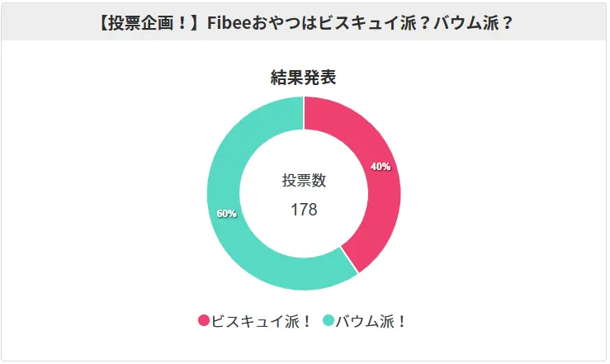Click the 178 vote count number
This screenshot has width=610, height=364.
[304, 210]
